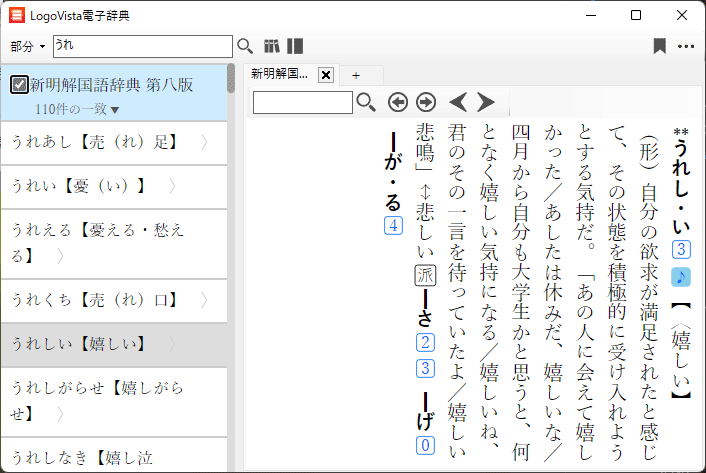Image resolution: width=706 pixels, height=473 pixels.
Task: Open the dictionary library bookshelf icon
Action: click(x=272, y=46)
